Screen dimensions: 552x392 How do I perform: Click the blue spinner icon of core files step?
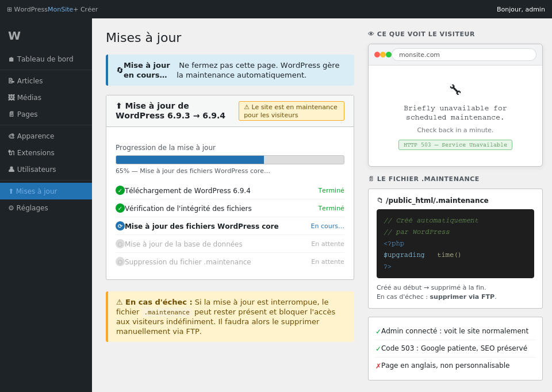pos(120,226)
